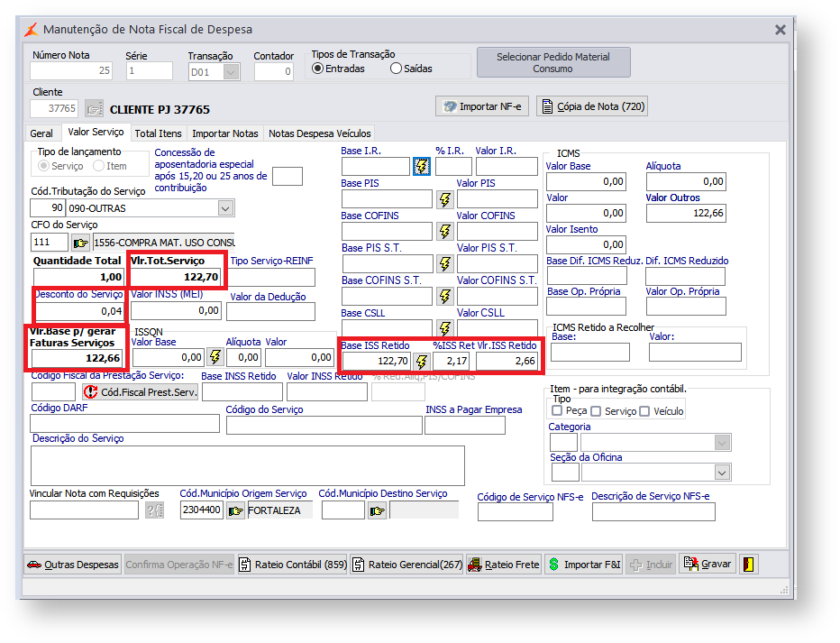Click the INSS a Pagar Empresa field
The image size is (840, 643).
coord(465,426)
